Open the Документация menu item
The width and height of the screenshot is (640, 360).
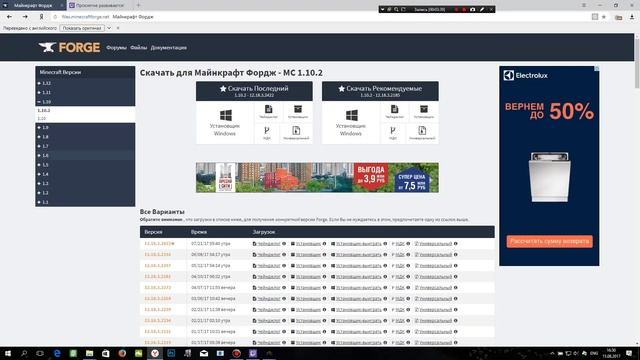(x=169, y=48)
